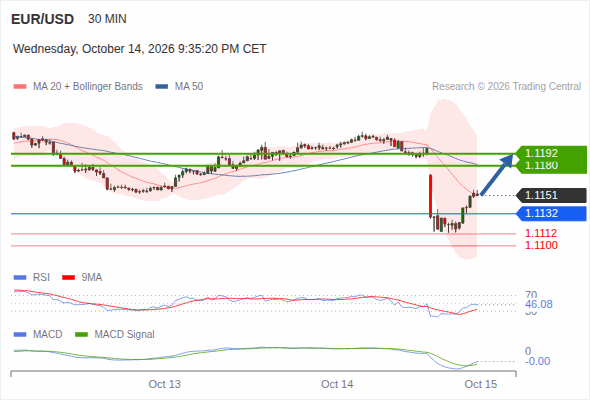Click the 1.1151 current price tag

point(552,195)
